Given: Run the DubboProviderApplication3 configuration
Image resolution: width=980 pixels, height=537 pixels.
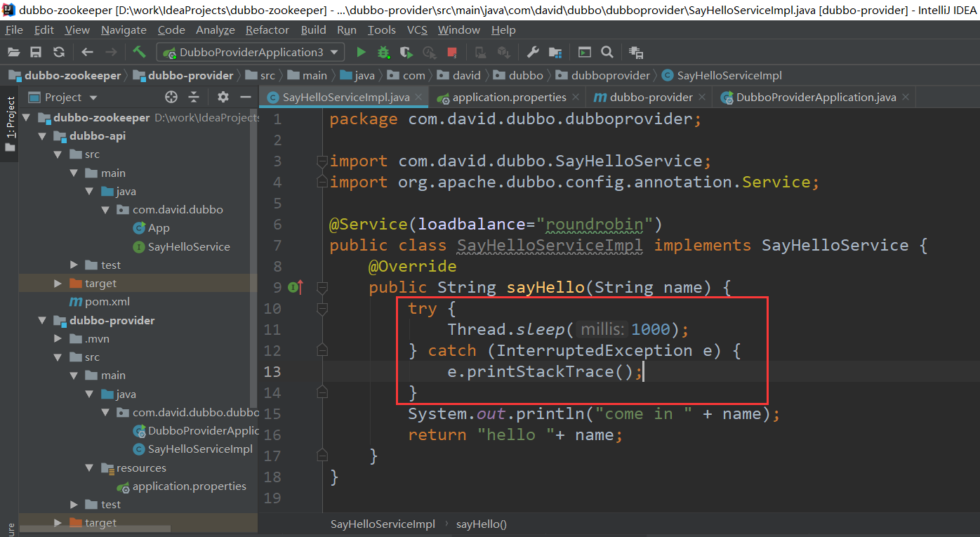Looking at the screenshot, I should [361, 52].
